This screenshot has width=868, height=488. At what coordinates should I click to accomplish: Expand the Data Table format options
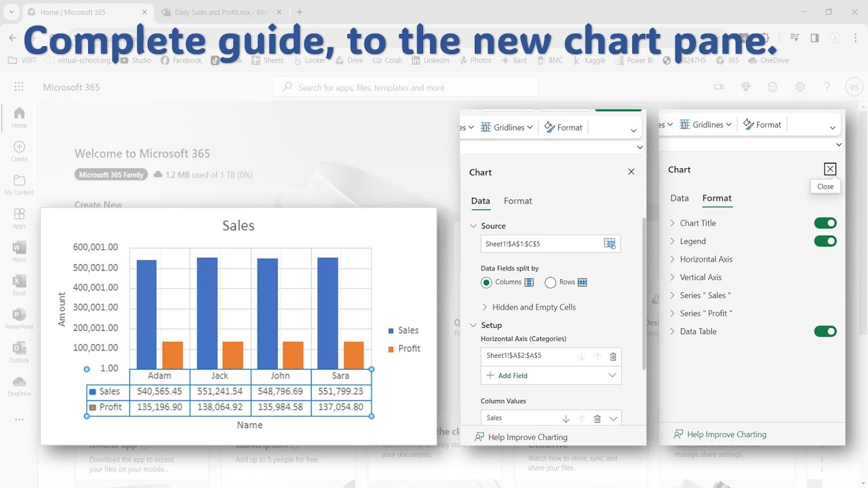pyautogui.click(x=673, y=331)
